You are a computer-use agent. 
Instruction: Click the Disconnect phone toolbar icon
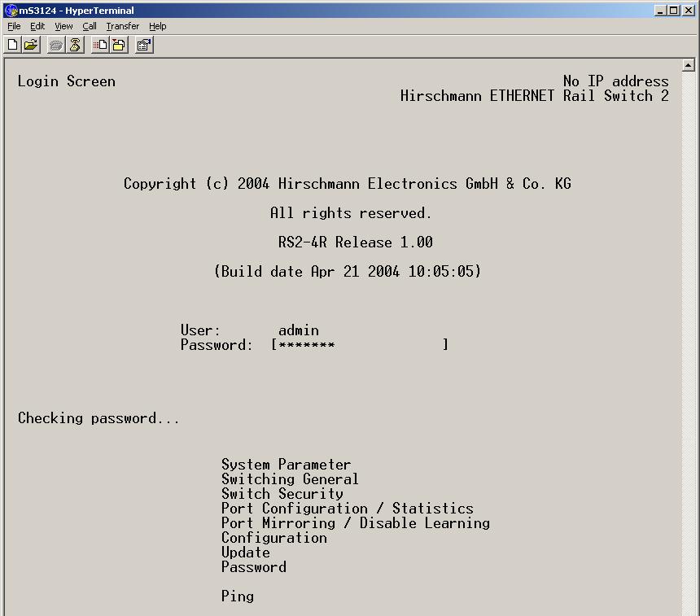pyautogui.click(x=75, y=46)
